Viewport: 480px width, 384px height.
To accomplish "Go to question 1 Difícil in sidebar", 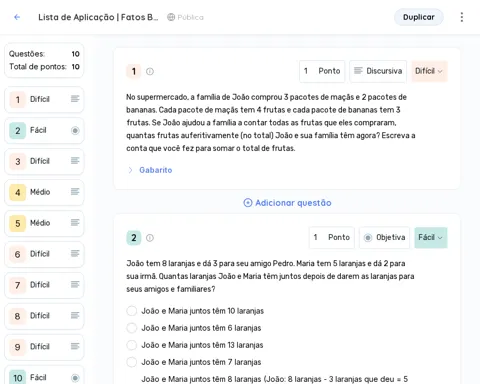I will point(44,99).
